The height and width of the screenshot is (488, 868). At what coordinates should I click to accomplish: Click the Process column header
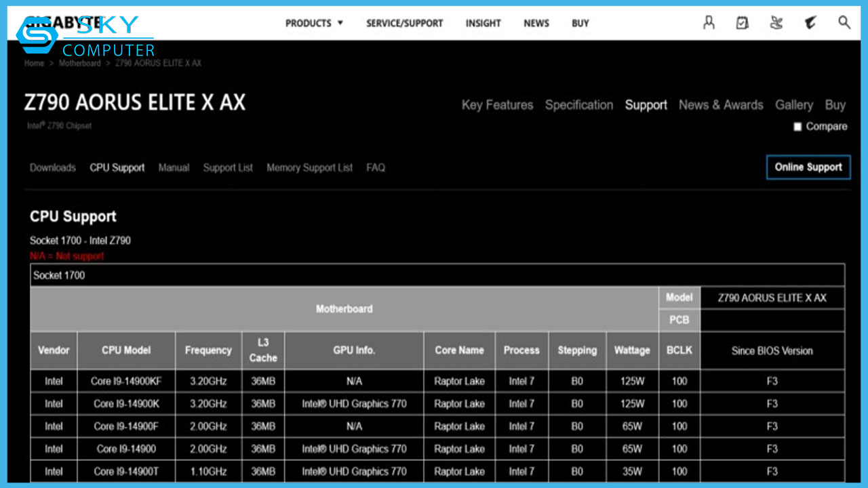click(521, 350)
